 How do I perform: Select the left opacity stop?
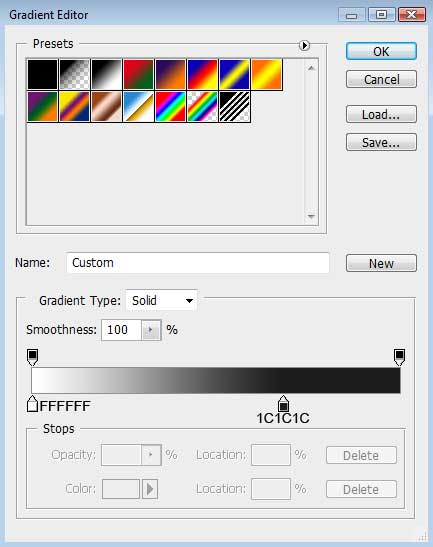[32, 357]
